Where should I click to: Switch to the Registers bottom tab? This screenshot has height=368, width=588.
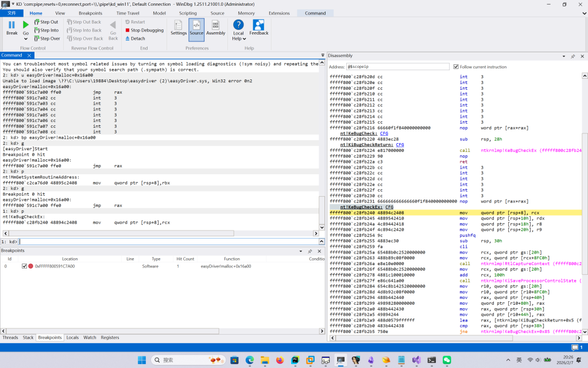click(x=110, y=338)
